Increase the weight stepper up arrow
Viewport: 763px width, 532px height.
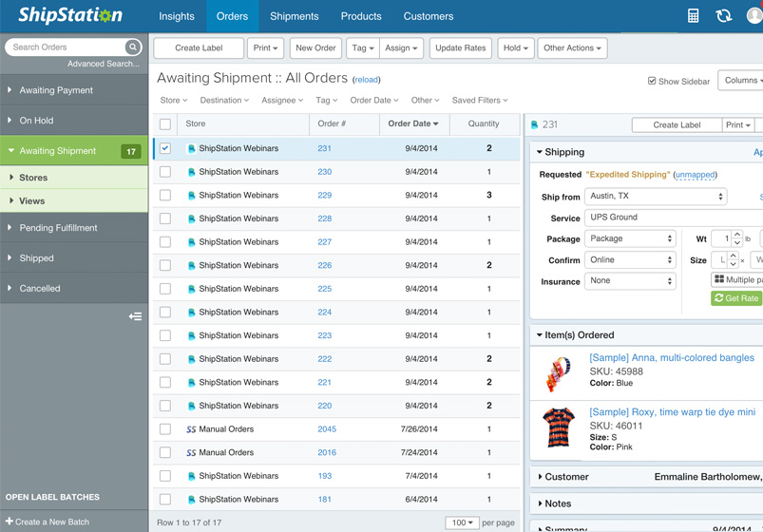pyautogui.click(x=736, y=234)
